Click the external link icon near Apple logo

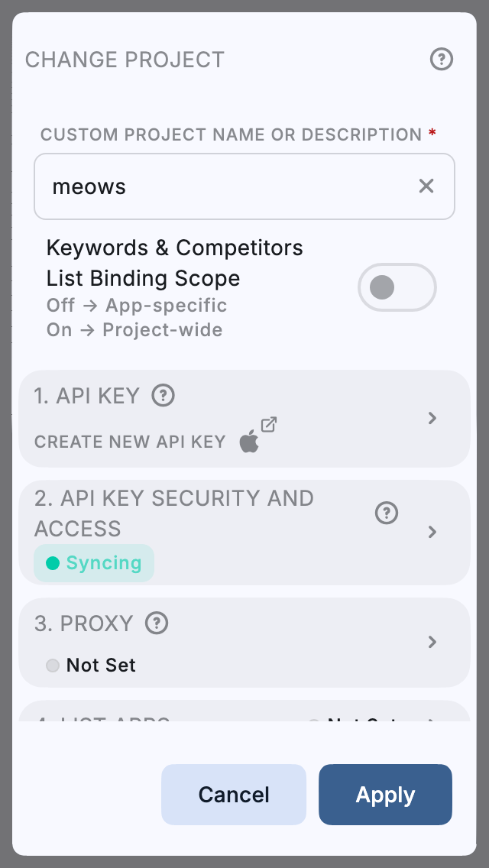point(269,424)
